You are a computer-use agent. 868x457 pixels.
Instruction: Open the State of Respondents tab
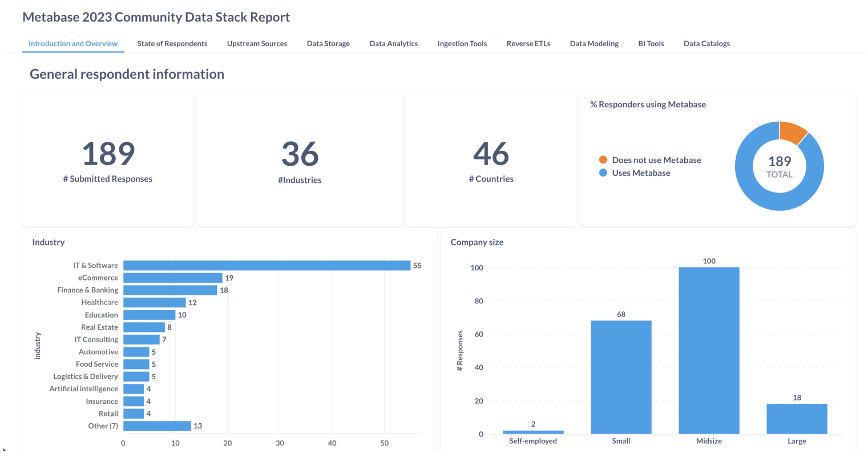point(172,43)
